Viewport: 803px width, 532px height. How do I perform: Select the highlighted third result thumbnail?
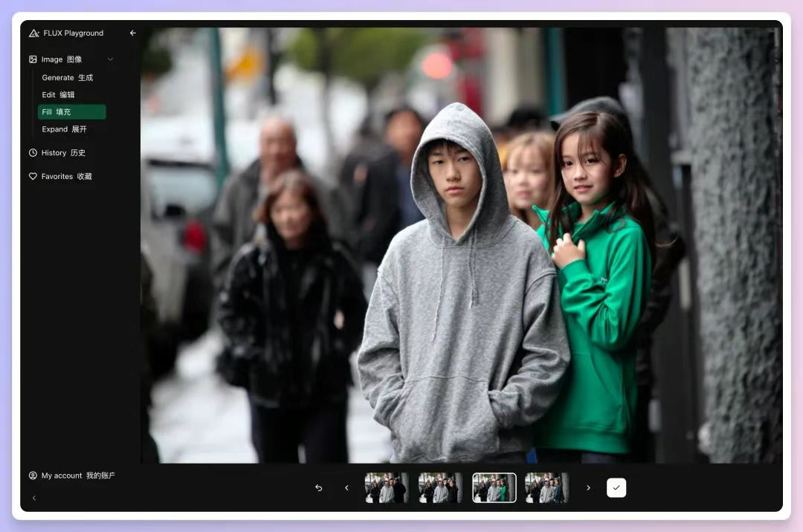pos(494,488)
